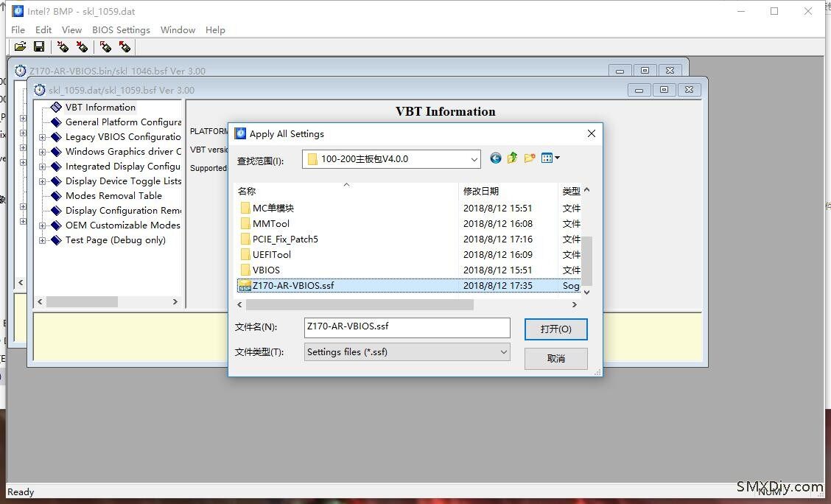
Task: Click the folder icon of PCIE_Fix_Patch5
Action: click(x=245, y=239)
